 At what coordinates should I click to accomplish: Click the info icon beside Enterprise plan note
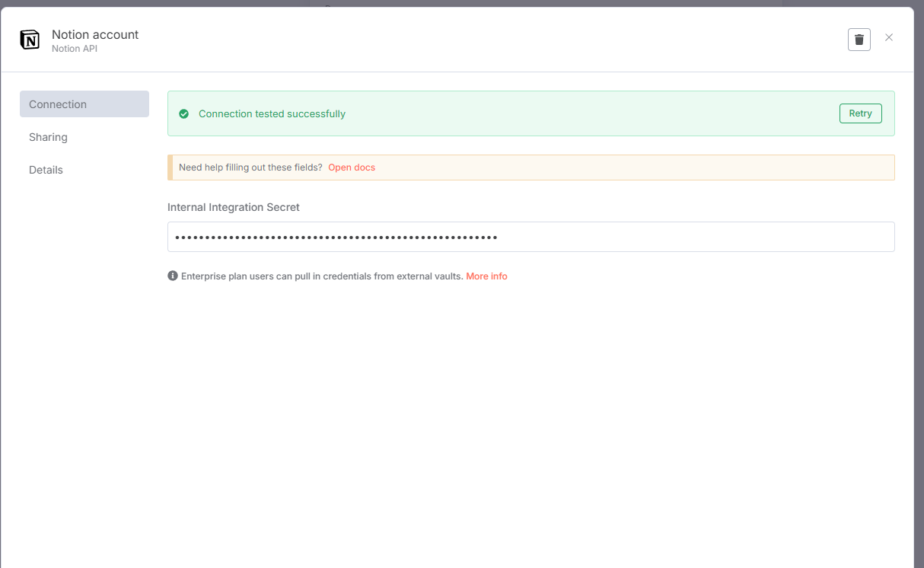click(x=173, y=276)
